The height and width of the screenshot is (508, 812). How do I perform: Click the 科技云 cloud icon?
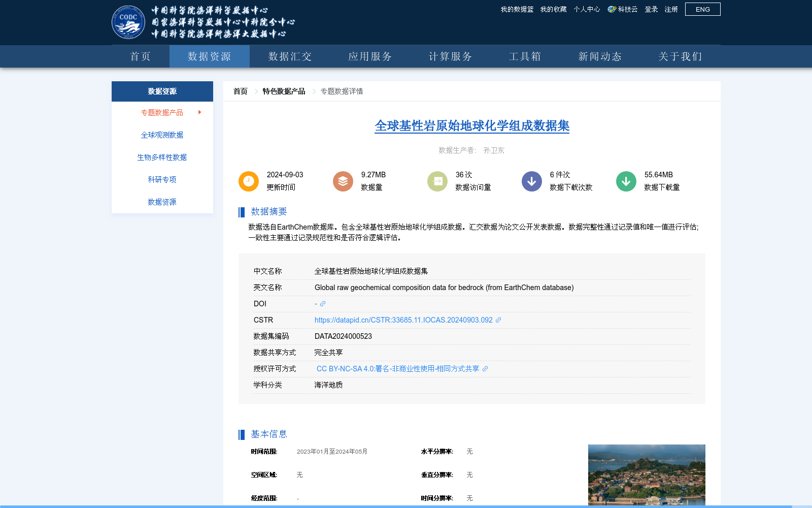click(612, 9)
